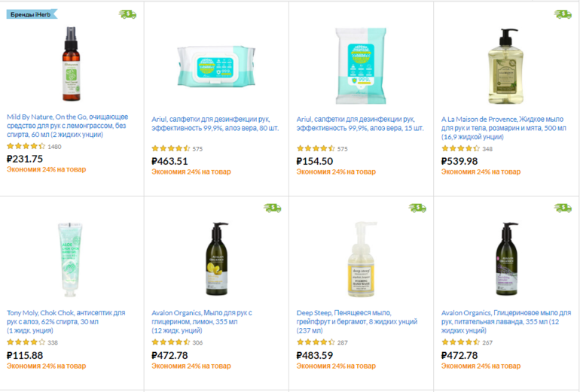Screen dimensions: 580x392
Task: Click the free shipping truck icon on Mild By Nature product
Action: coord(128,14)
